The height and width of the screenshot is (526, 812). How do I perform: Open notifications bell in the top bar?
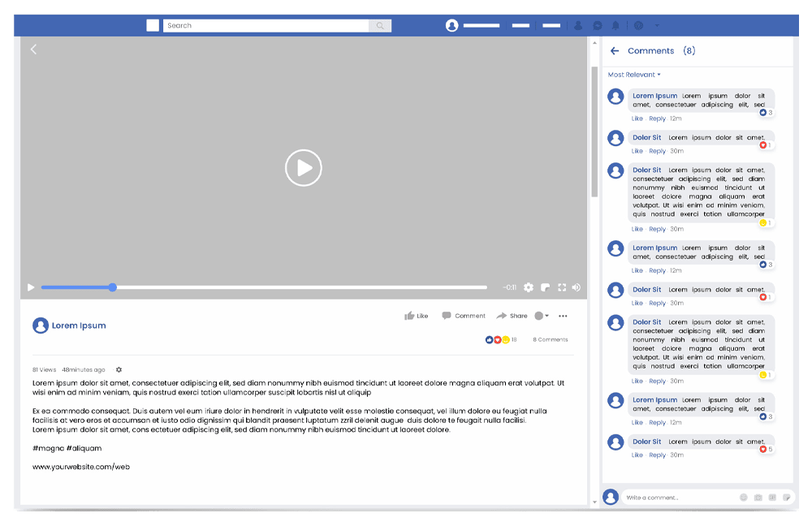pyautogui.click(x=615, y=25)
